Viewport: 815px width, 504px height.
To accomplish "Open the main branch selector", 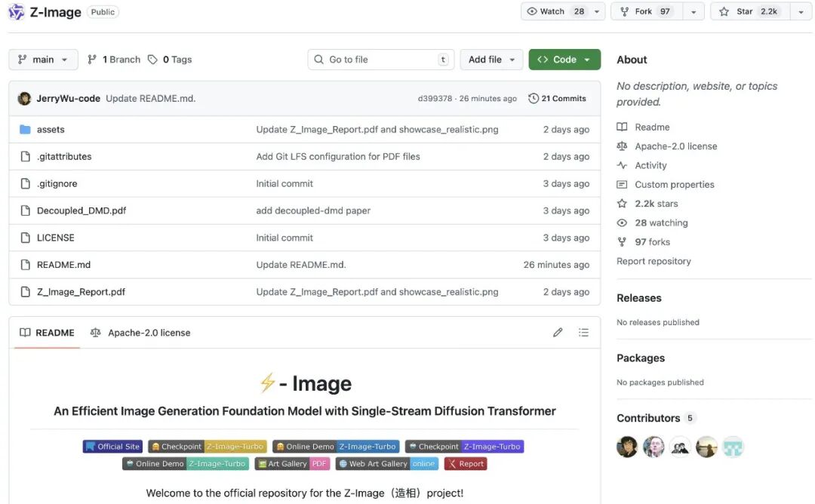I will 43,60.
